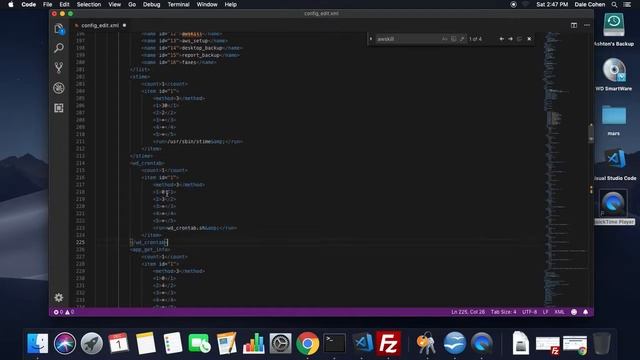
Task: Open the File menu
Action: coord(47,4)
